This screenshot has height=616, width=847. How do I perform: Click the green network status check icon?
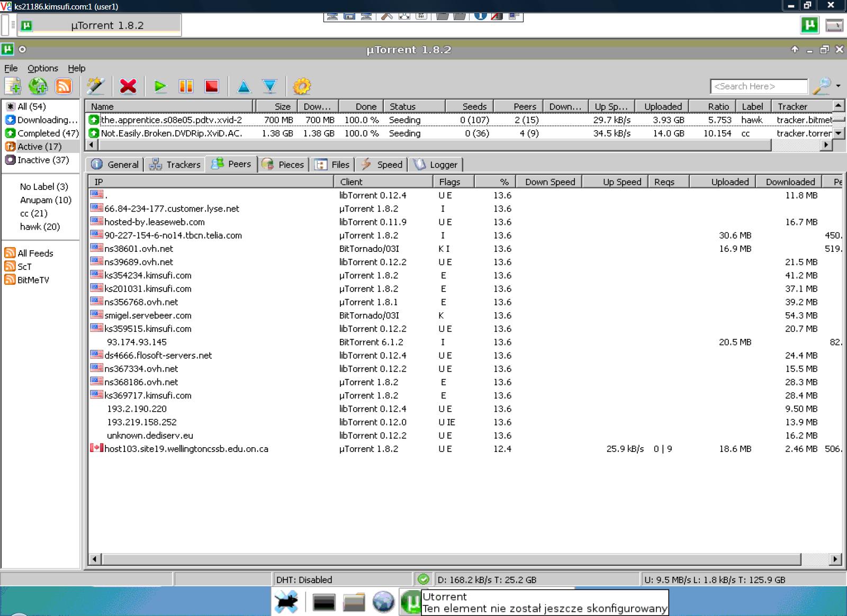coord(424,579)
